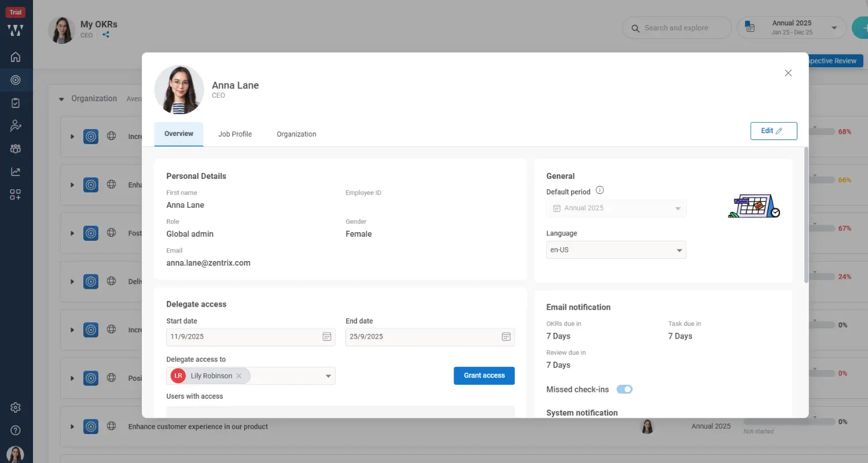This screenshot has height=463, width=868.
Task: Open the Delegate access to dropdown
Action: tap(328, 375)
